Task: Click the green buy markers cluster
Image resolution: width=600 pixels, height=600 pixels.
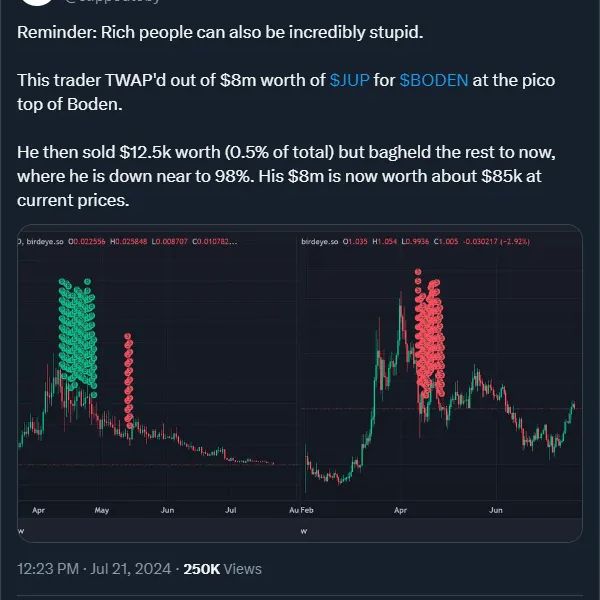Action: (77, 334)
